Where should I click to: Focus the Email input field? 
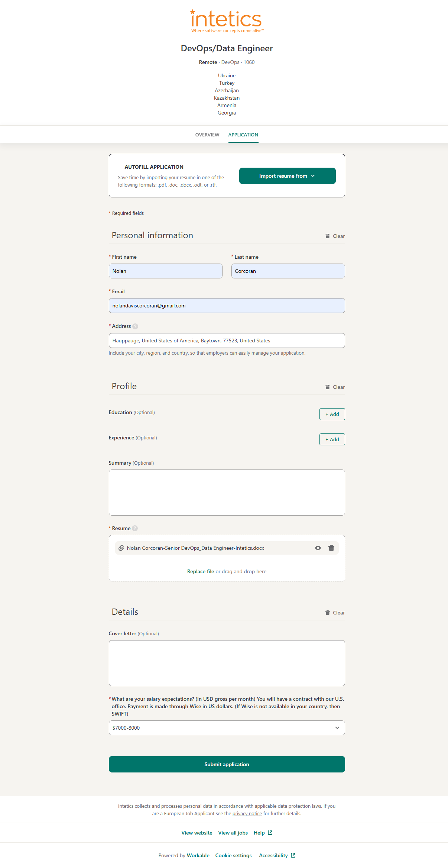(x=227, y=306)
